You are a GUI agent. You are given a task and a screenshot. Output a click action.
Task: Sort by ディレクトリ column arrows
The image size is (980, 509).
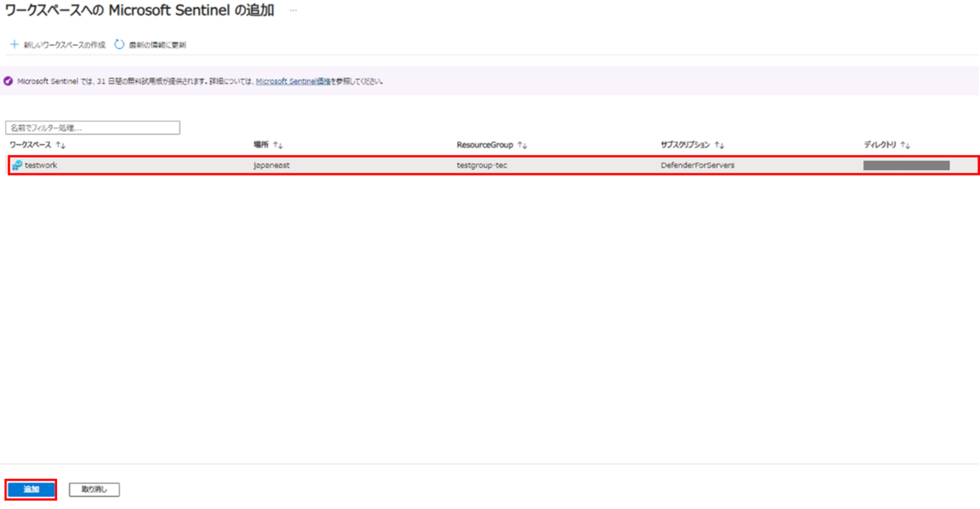point(905,145)
